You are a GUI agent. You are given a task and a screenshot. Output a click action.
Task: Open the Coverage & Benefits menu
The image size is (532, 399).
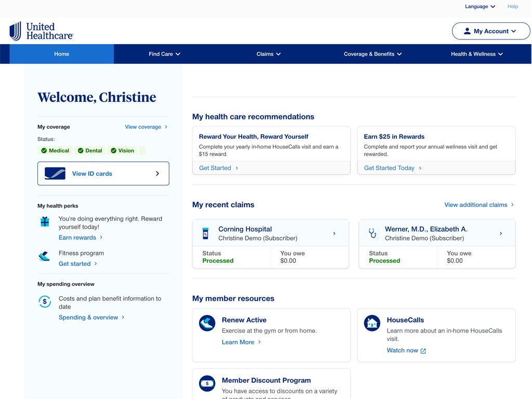coord(373,54)
